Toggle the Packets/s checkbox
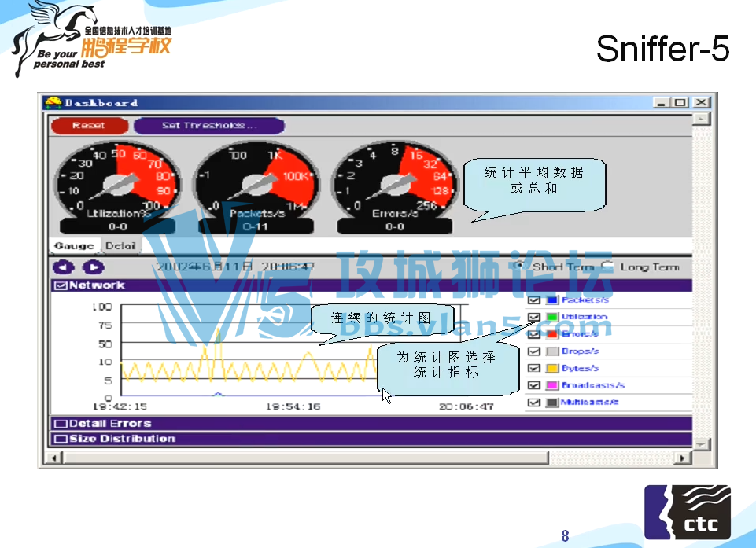The height and width of the screenshot is (548, 756). [x=533, y=300]
